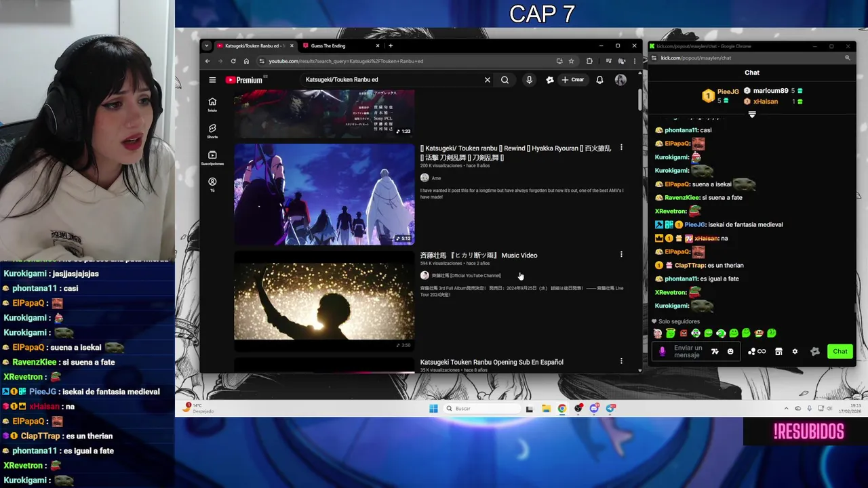Show hidden icons in Windows system tray
The image size is (868, 488).
click(x=787, y=409)
